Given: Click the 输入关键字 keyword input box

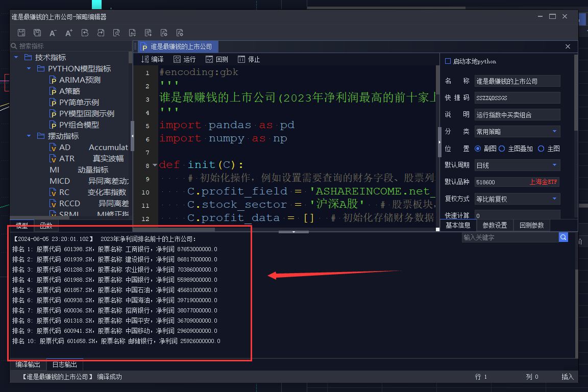Looking at the screenshot, I should [510, 237].
